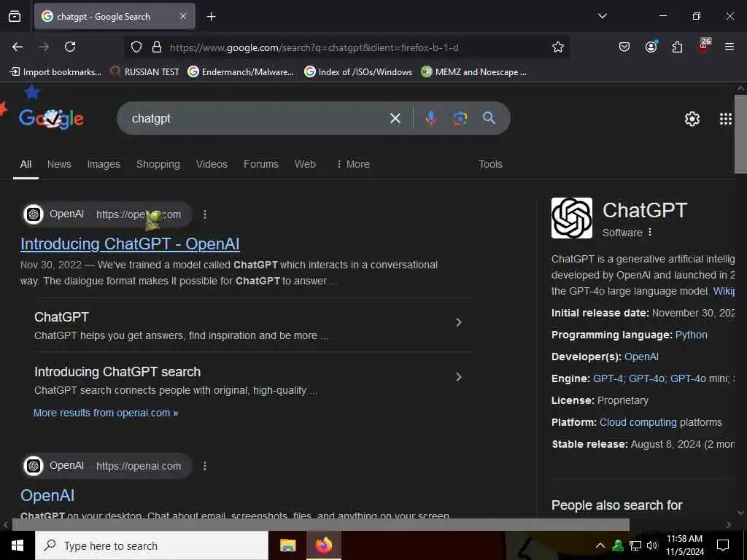Open Google Lens image search icon
The width and height of the screenshot is (747, 560).
(460, 118)
